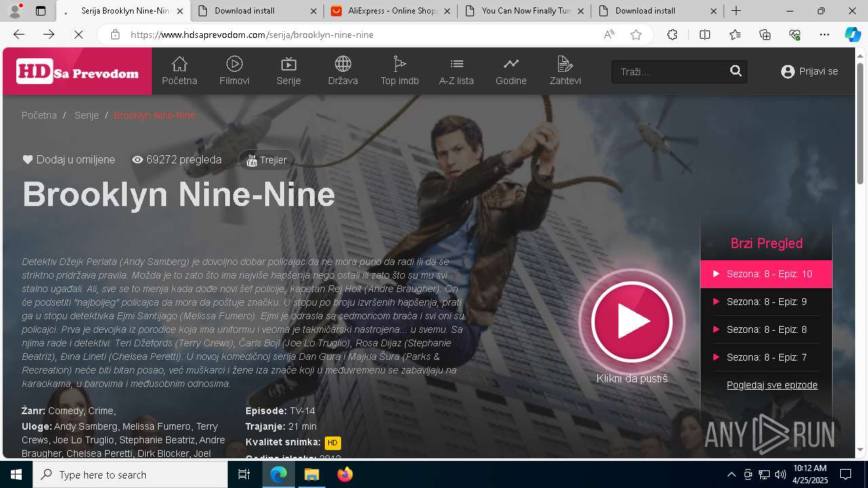Show hidden system tray icons
The height and width of the screenshot is (488, 868).
tap(731, 474)
